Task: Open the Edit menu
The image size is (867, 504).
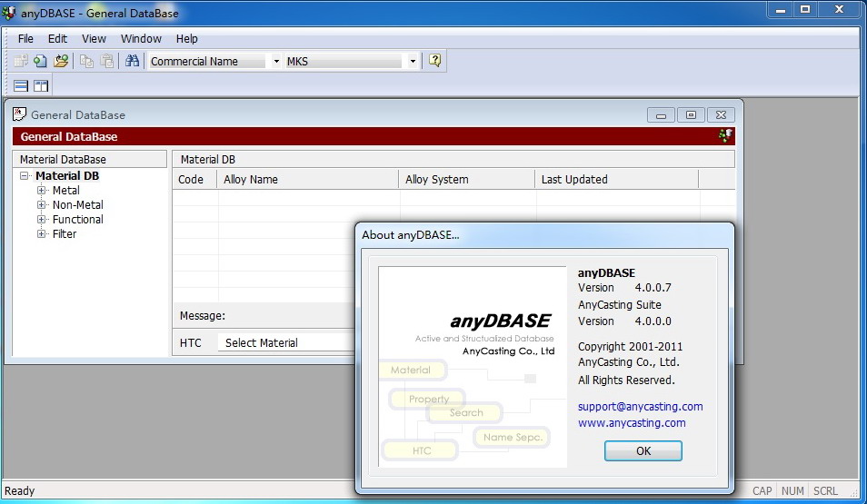Action: tap(57, 39)
